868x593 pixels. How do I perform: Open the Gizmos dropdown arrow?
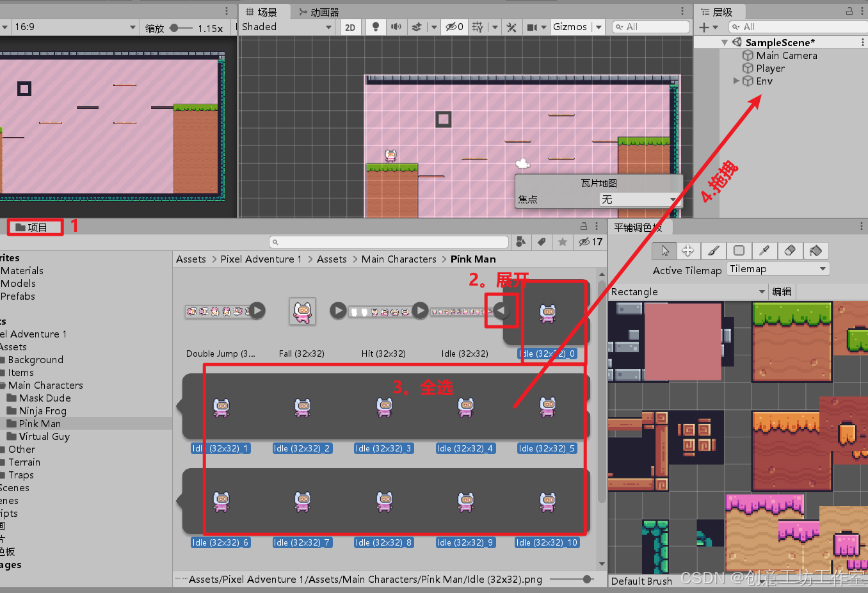[x=599, y=27]
